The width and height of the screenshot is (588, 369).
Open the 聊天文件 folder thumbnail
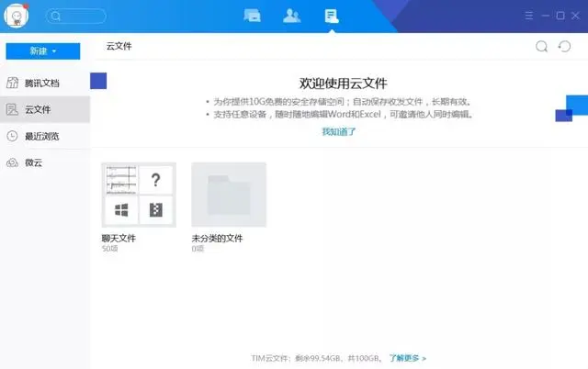point(139,195)
